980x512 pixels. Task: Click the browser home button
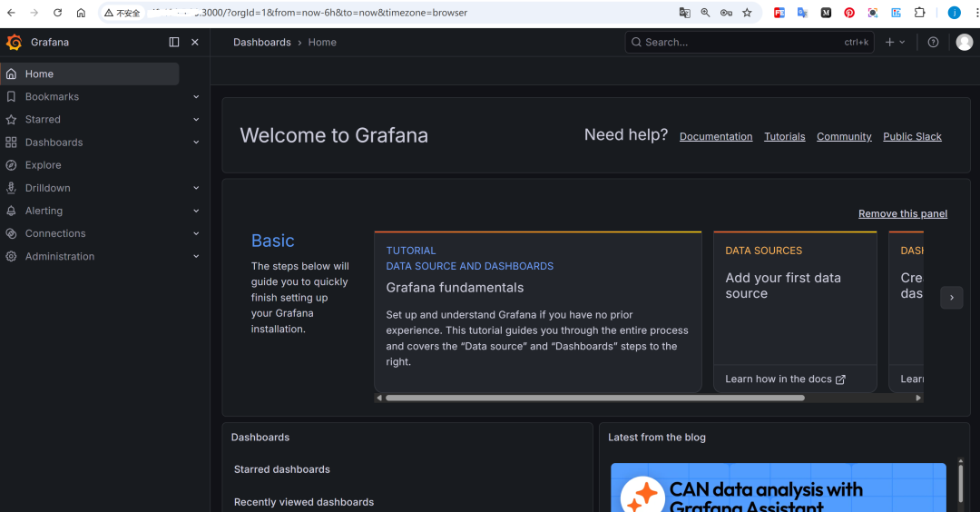(x=81, y=13)
